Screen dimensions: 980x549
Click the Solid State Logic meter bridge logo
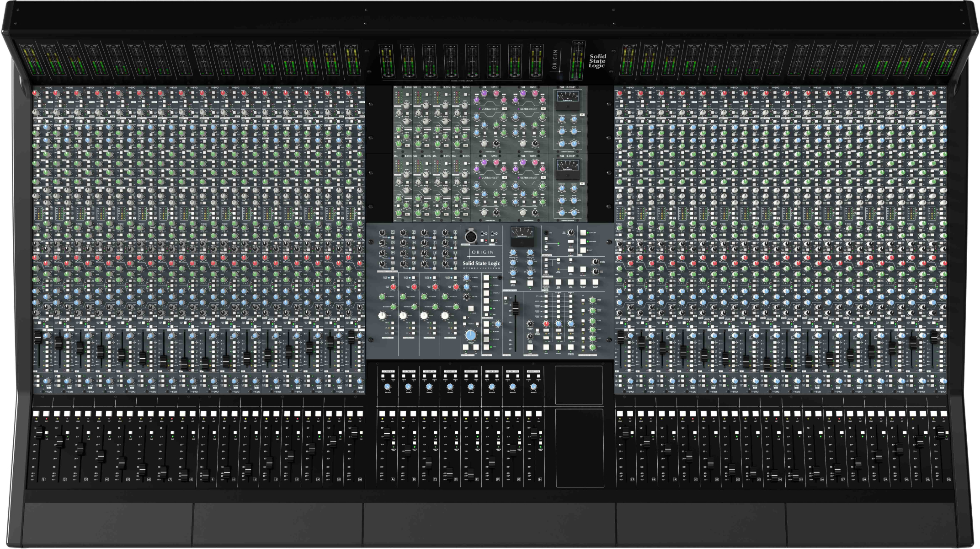pos(597,61)
